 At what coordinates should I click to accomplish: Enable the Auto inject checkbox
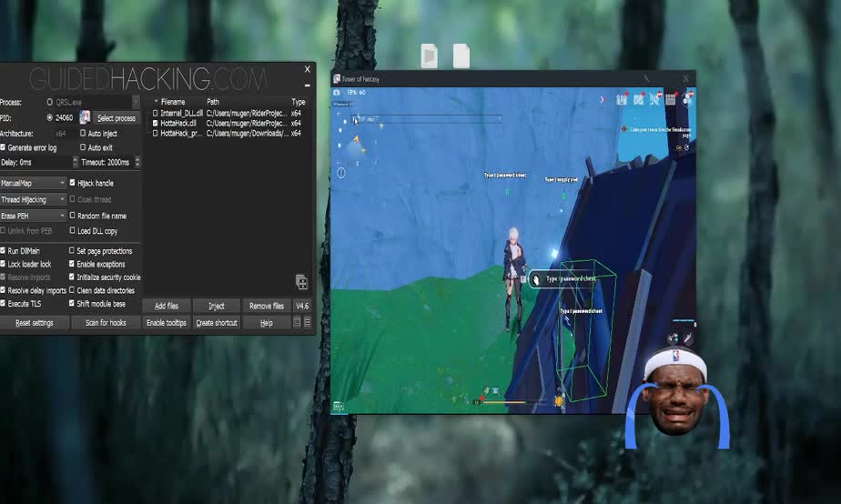click(x=84, y=134)
